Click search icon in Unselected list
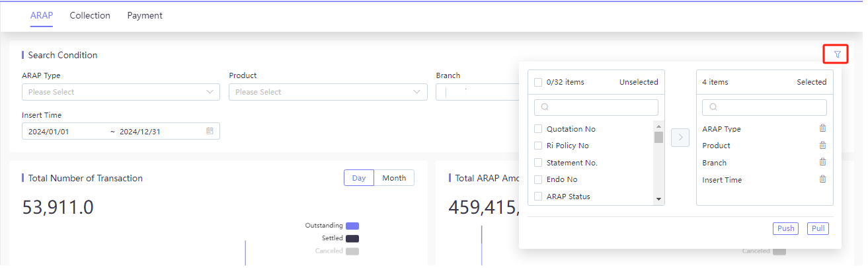The height and width of the screenshot is (268, 868). 545,107
